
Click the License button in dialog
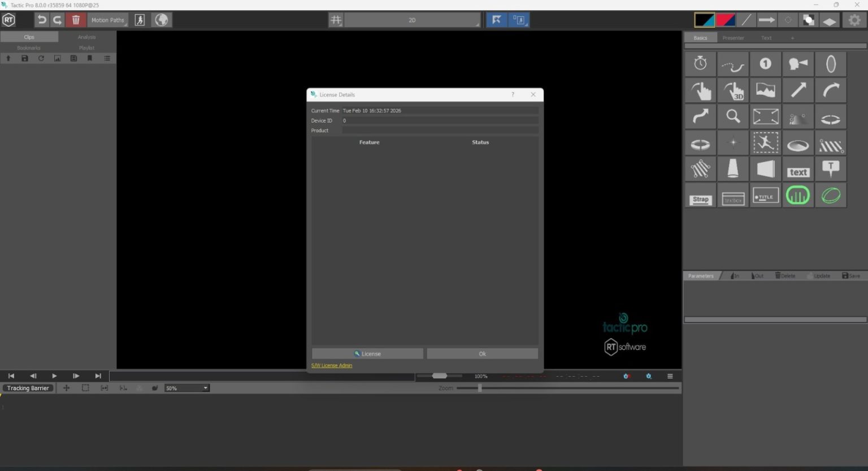(x=367, y=354)
